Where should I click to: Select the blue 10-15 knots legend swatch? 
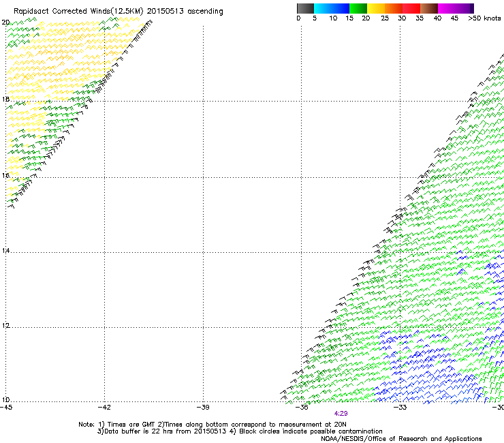point(341,8)
